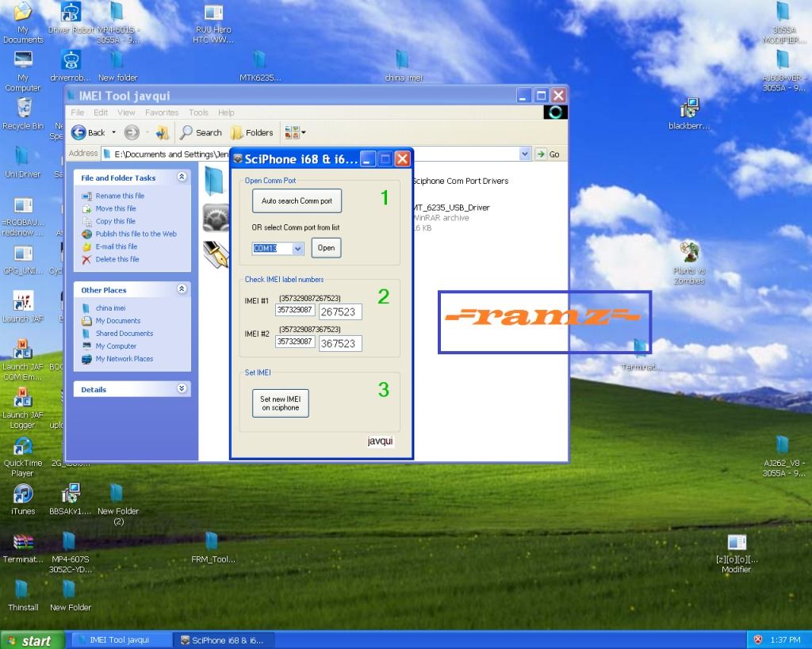Click the Explorer Back arrow icon
812x649 pixels.
pyautogui.click(x=79, y=132)
